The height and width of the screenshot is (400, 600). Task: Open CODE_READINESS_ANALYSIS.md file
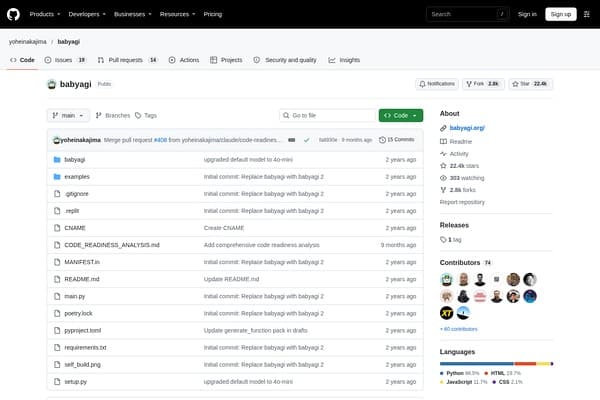tap(112, 245)
